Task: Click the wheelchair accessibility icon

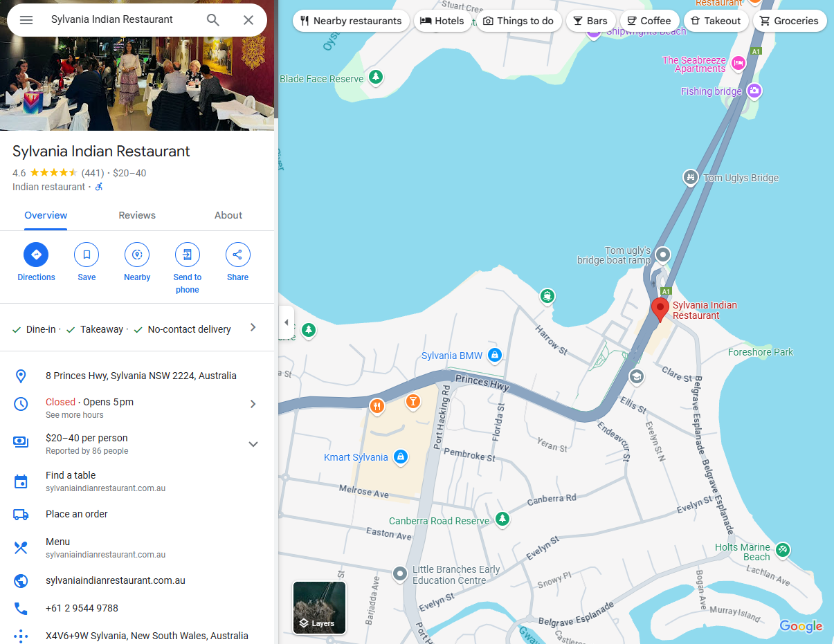Action: coord(99,187)
